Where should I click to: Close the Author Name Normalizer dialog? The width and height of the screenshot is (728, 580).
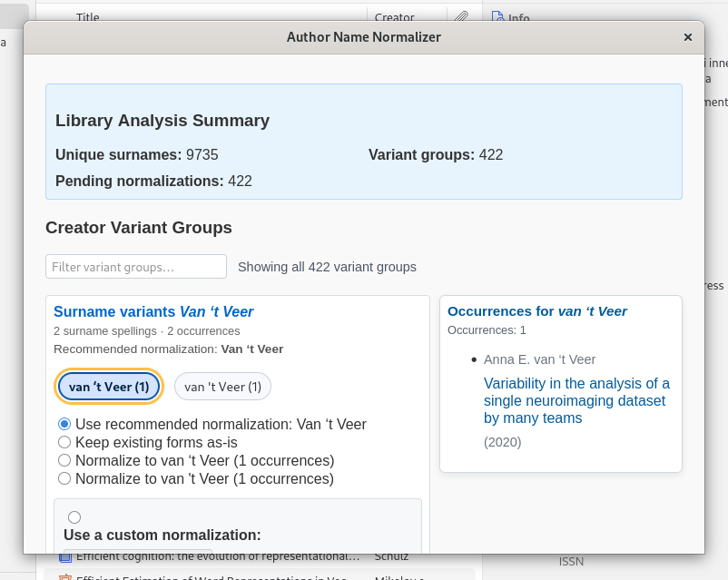click(x=688, y=37)
